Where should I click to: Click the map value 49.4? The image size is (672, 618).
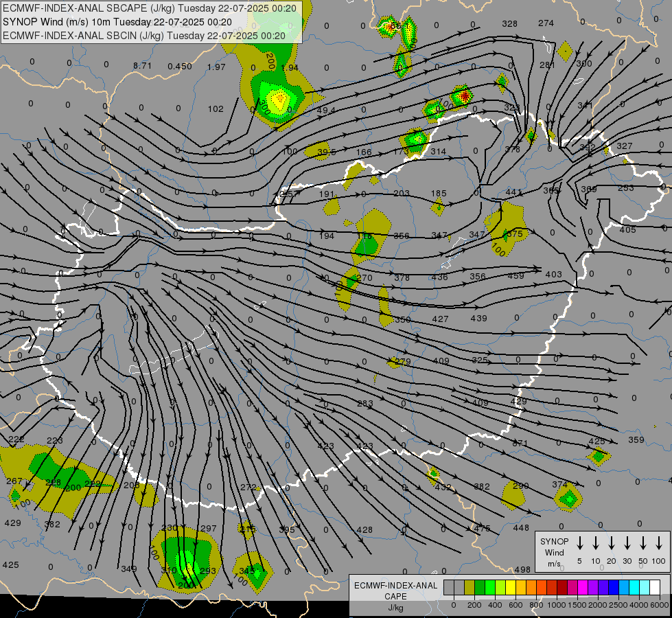tap(326, 111)
